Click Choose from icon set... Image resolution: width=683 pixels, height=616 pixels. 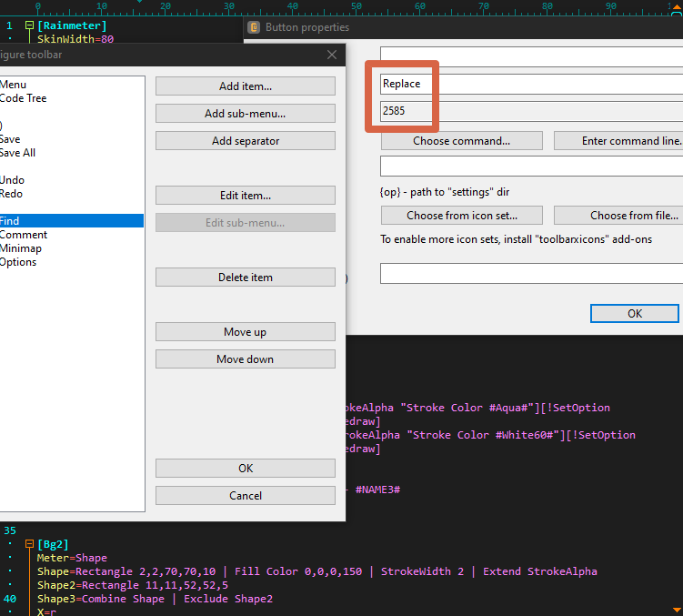[x=461, y=216]
